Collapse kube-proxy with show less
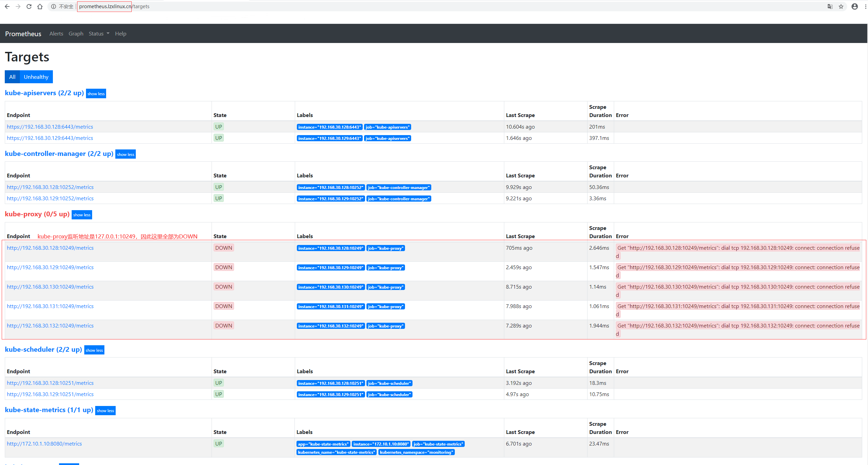Screen dimensions: 868x465 [x=82, y=215]
